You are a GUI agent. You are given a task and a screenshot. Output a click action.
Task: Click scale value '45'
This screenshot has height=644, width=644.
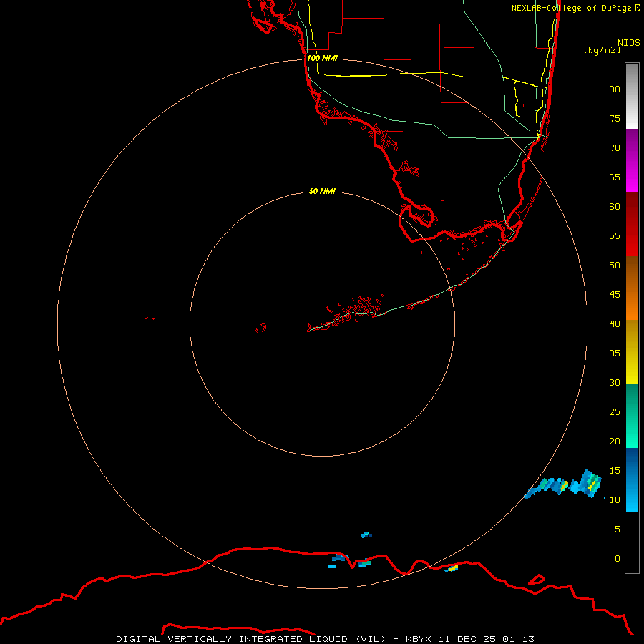point(615,295)
